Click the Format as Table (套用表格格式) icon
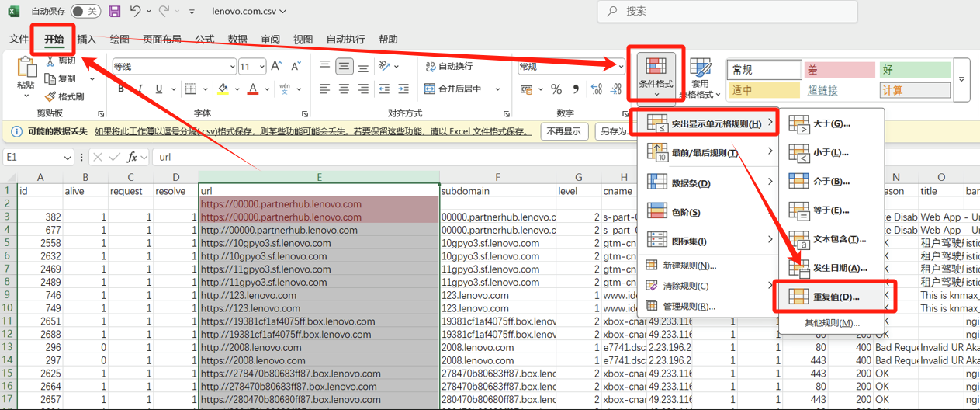The image size is (980, 410). 701,68
